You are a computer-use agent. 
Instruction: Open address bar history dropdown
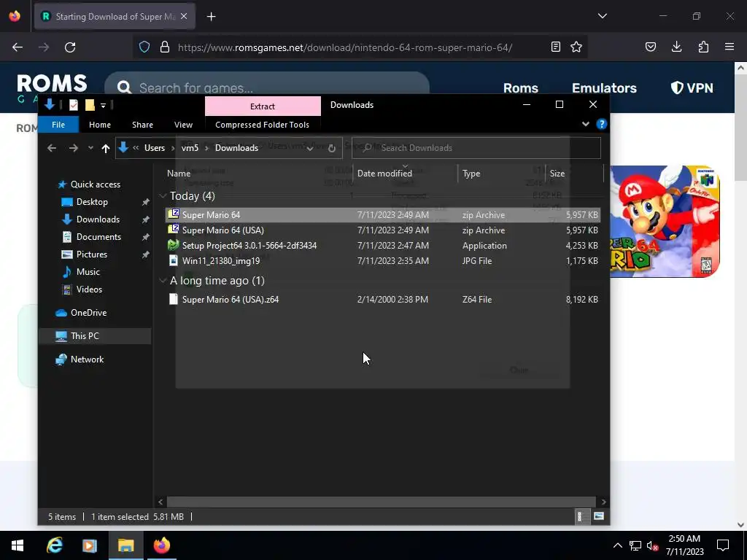point(309,148)
